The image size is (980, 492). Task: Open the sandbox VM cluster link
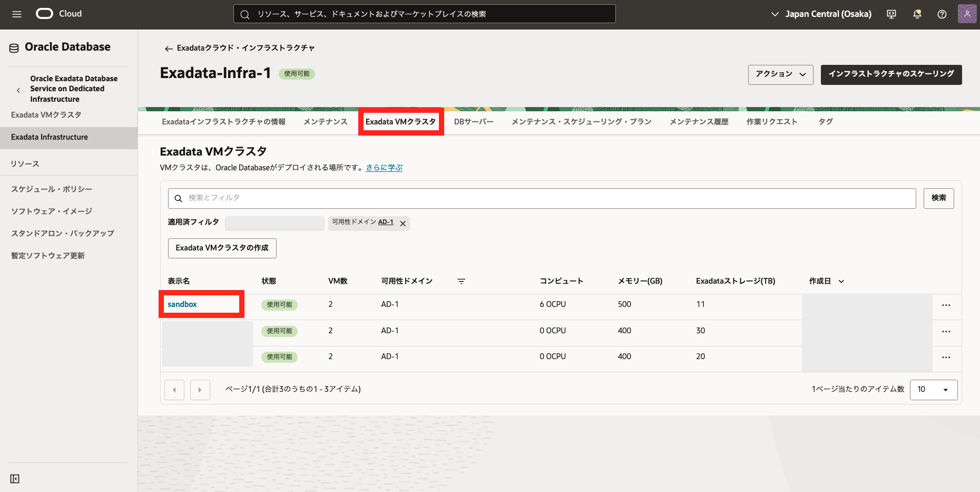182,304
